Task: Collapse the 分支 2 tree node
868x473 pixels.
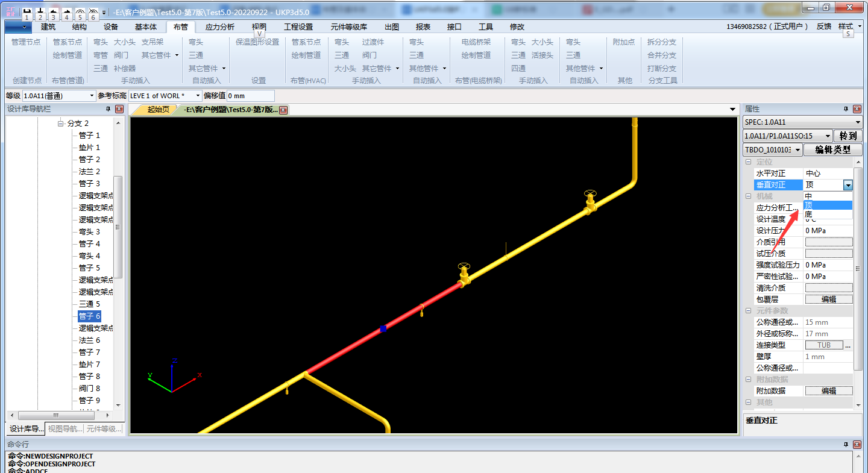Action: point(61,124)
